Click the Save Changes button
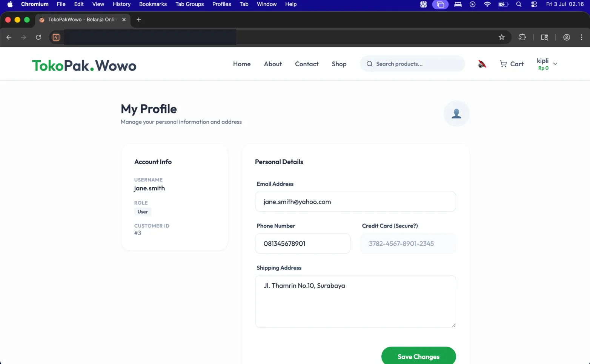 [418, 356]
